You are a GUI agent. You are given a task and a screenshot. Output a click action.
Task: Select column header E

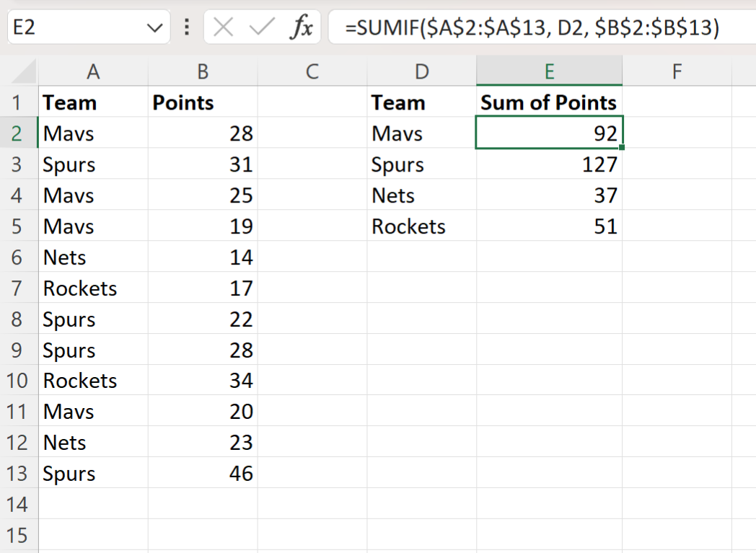(549, 71)
